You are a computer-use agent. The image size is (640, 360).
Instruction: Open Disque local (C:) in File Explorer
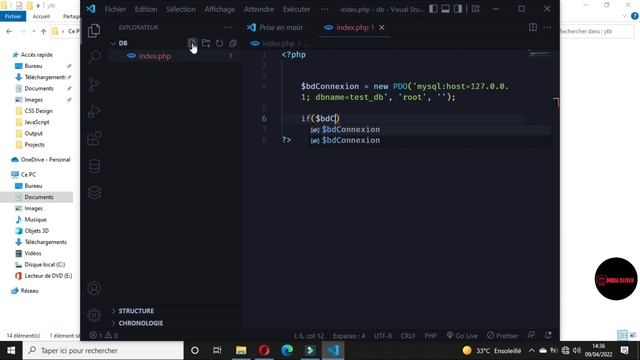[44, 264]
